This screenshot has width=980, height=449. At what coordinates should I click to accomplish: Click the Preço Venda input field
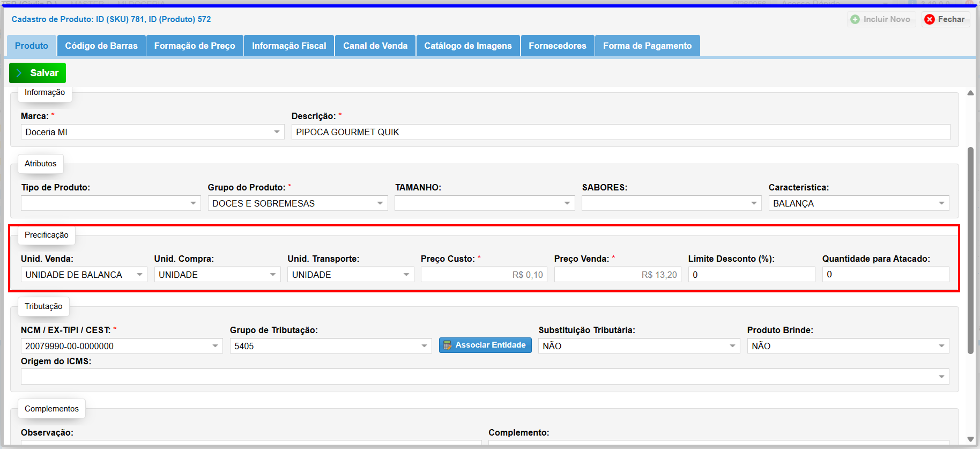coord(617,275)
